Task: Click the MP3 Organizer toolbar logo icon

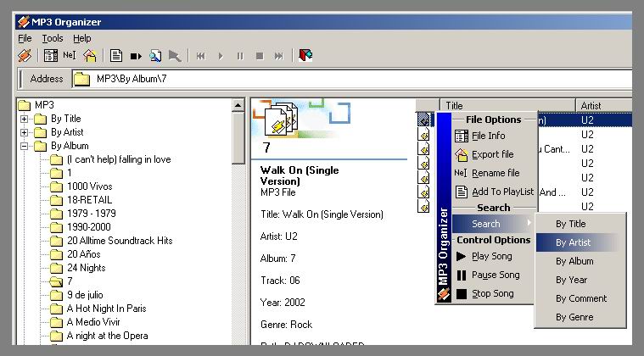Action: [25, 55]
